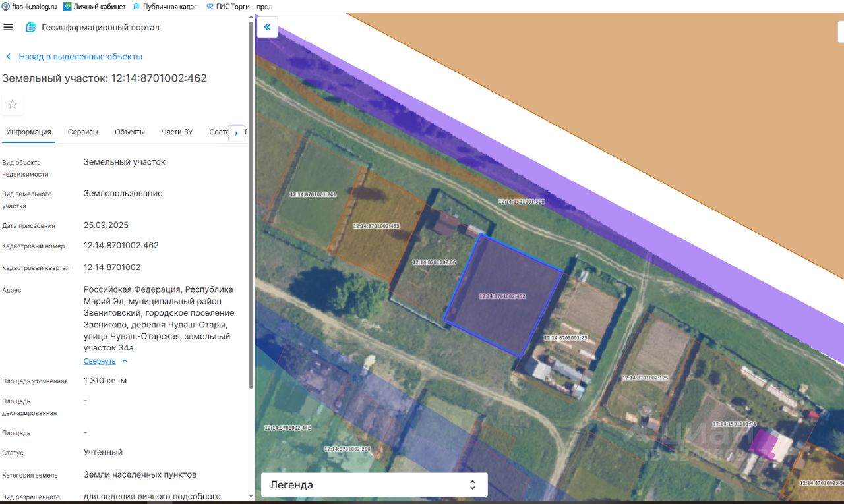Click the address text starting Российская Федерация

[x=159, y=319]
